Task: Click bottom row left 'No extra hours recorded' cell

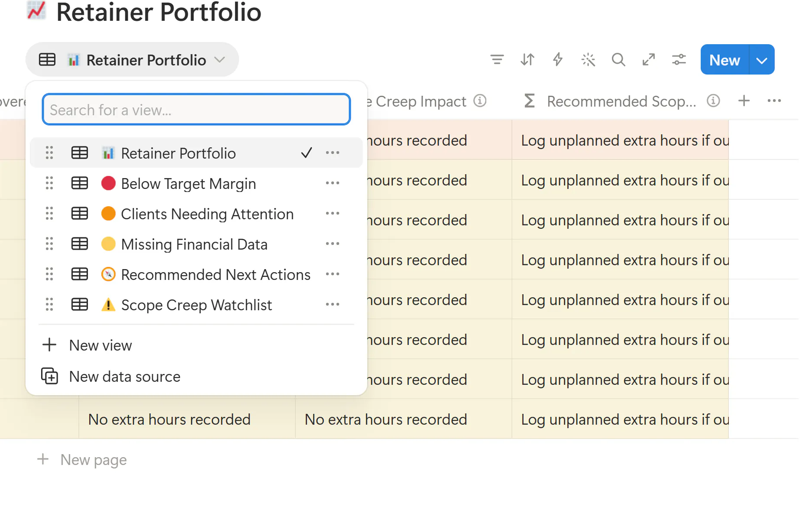Action: 187,419
